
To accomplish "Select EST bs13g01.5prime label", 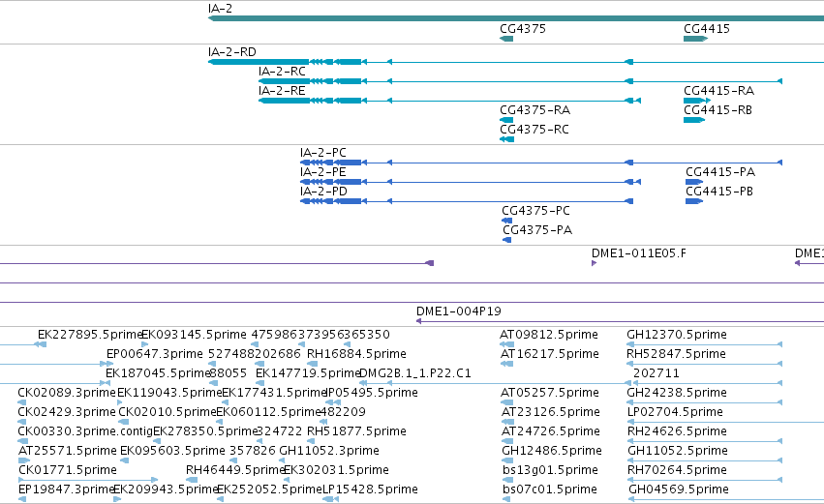I will 550,471.
